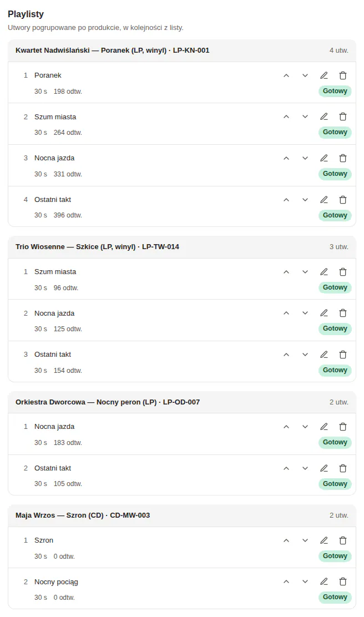
Task: Edit Szum miasta in Trio Wiosenne playlist
Action: tap(324, 272)
